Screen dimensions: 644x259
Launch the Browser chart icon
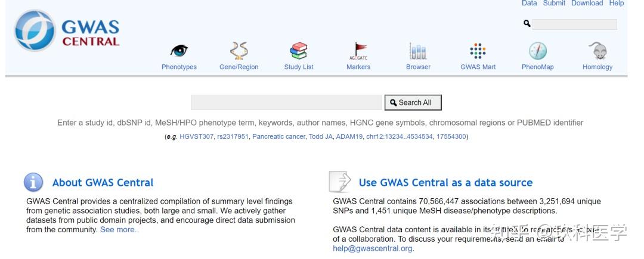(418, 51)
